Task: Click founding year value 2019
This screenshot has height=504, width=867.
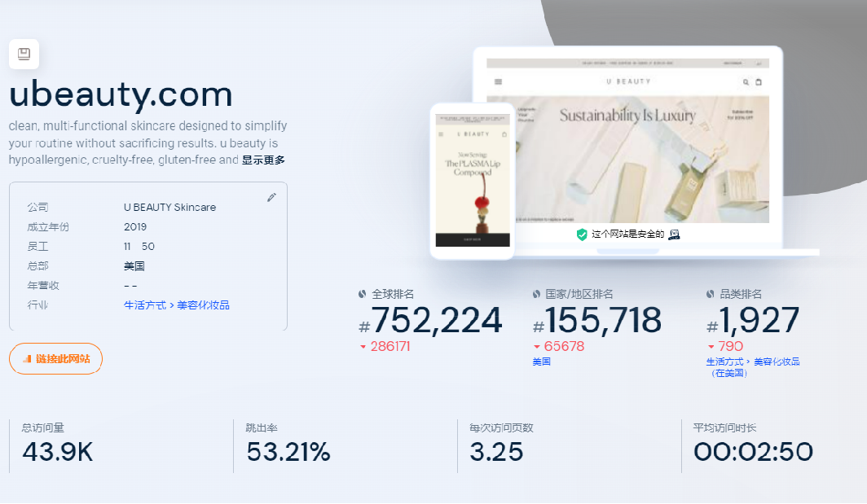Action: [x=135, y=226]
